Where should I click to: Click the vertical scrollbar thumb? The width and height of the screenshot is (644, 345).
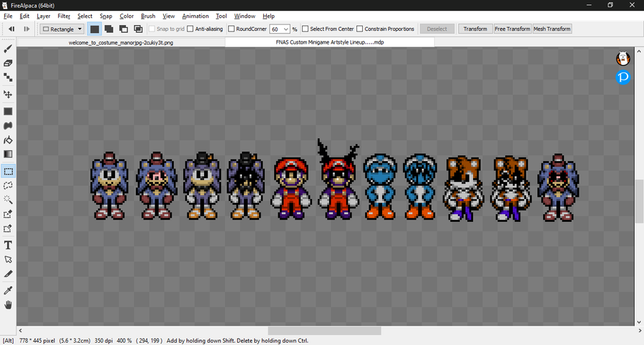tap(639, 201)
